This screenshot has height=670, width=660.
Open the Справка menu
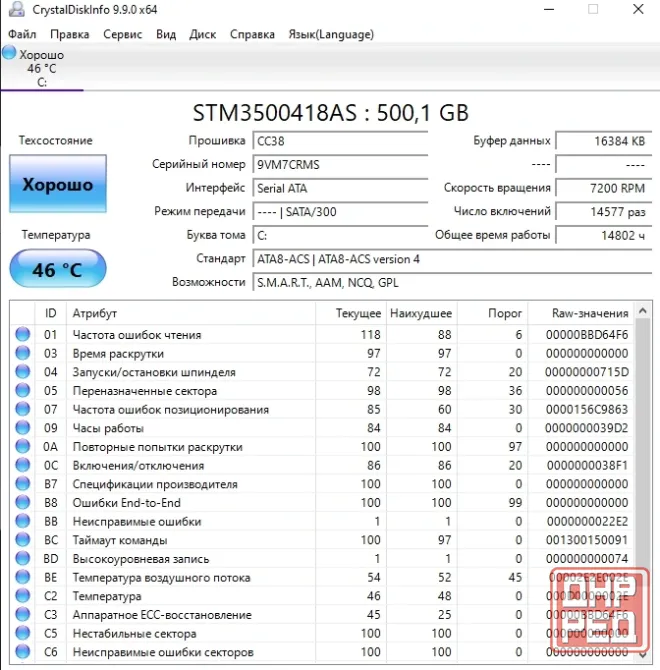(x=252, y=34)
